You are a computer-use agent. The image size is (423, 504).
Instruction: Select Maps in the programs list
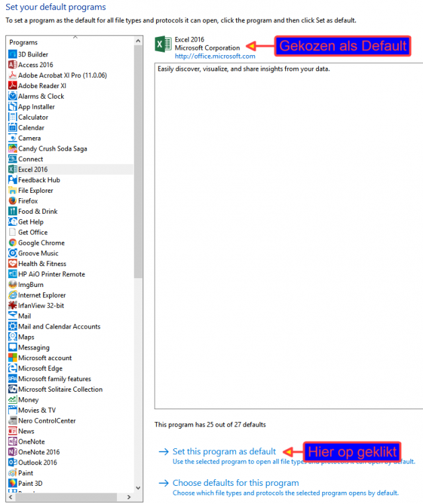click(x=26, y=337)
